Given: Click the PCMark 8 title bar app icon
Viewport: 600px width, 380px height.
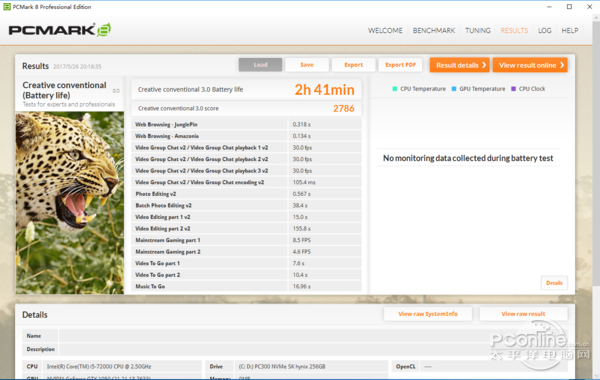Looking at the screenshot, I should [x=7, y=7].
